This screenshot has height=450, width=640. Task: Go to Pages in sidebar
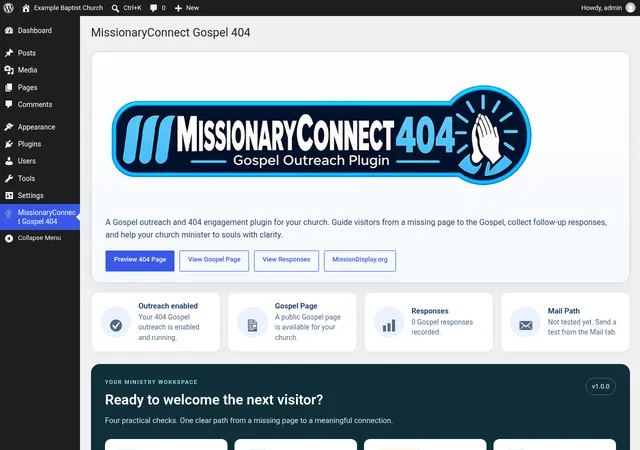click(40, 87)
